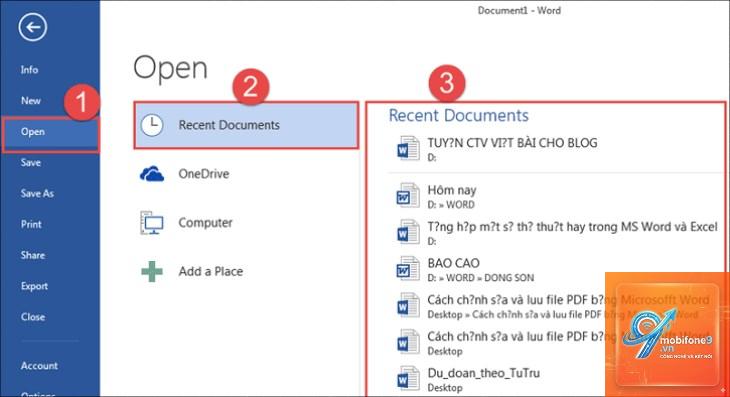Click the D: » WORD » DONG SON path
The width and height of the screenshot is (730, 397).
click(x=481, y=278)
